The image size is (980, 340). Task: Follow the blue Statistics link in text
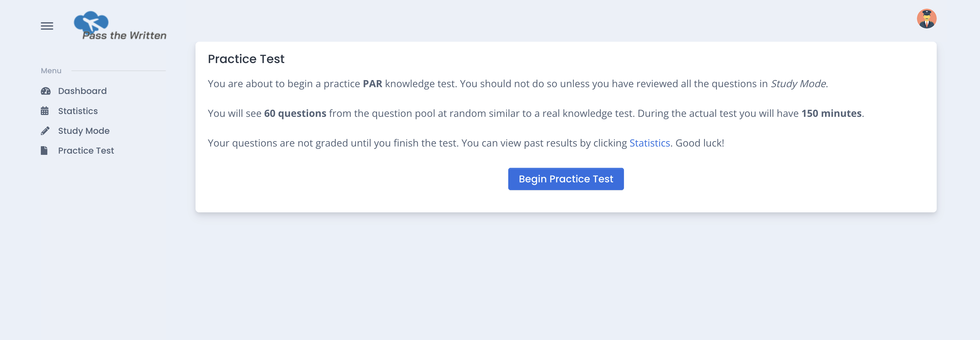point(649,143)
